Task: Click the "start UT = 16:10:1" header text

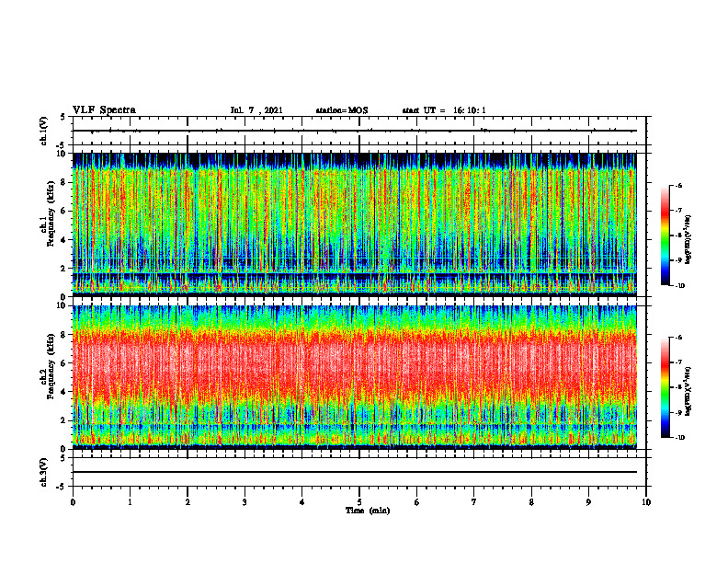Action: click(x=444, y=110)
